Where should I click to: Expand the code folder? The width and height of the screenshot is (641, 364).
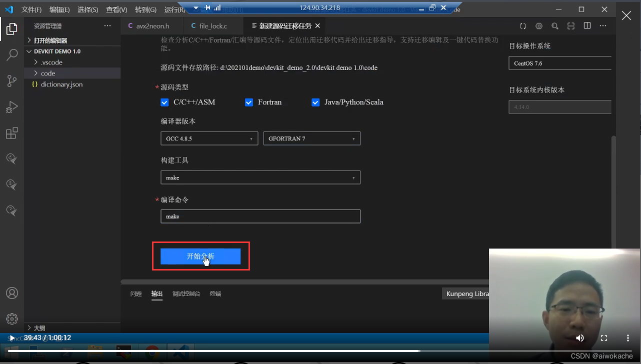(72, 73)
